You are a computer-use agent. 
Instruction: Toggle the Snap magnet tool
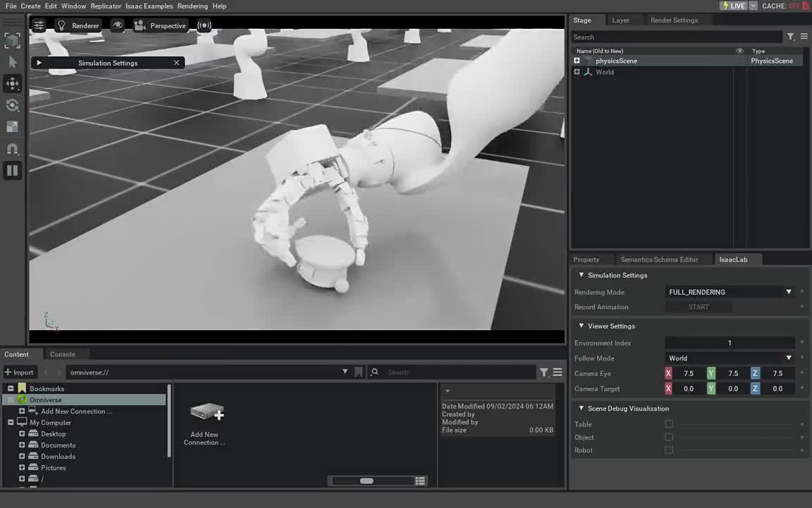13,149
